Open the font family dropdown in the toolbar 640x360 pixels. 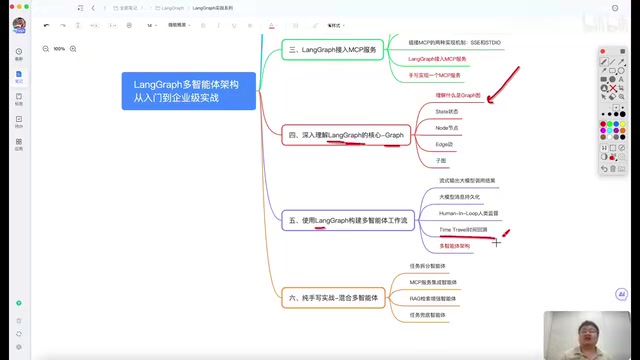coord(179,25)
